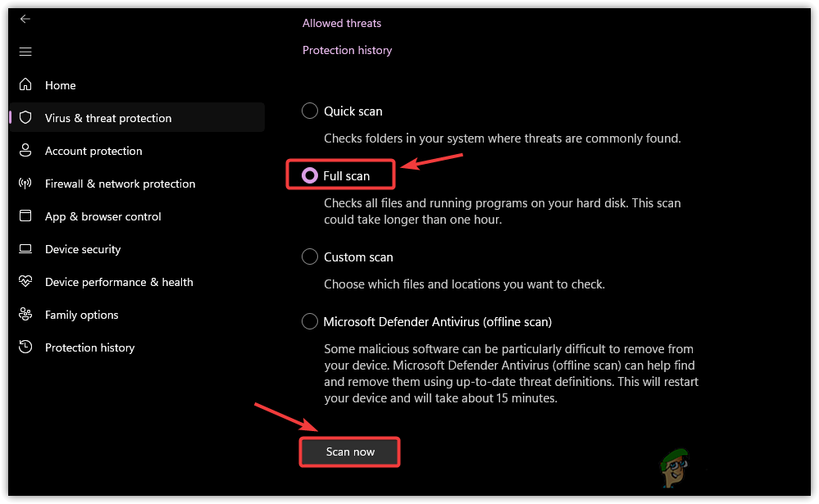Choose the Custom scan radio option
The height and width of the screenshot is (504, 819).
(x=310, y=257)
